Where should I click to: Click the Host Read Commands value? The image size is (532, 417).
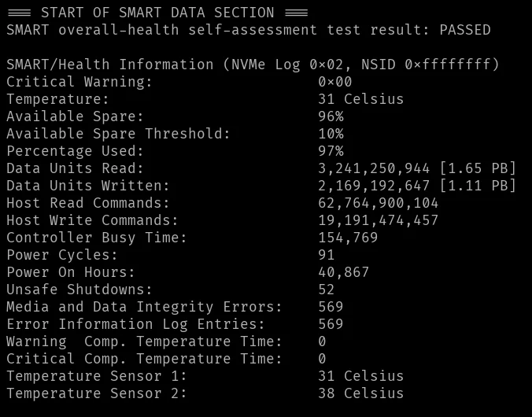click(x=379, y=203)
